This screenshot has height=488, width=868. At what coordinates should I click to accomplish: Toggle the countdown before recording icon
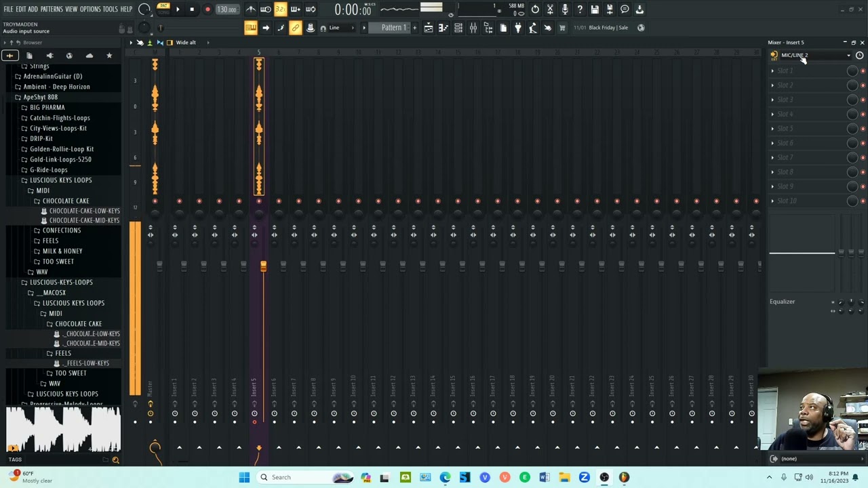280,9
